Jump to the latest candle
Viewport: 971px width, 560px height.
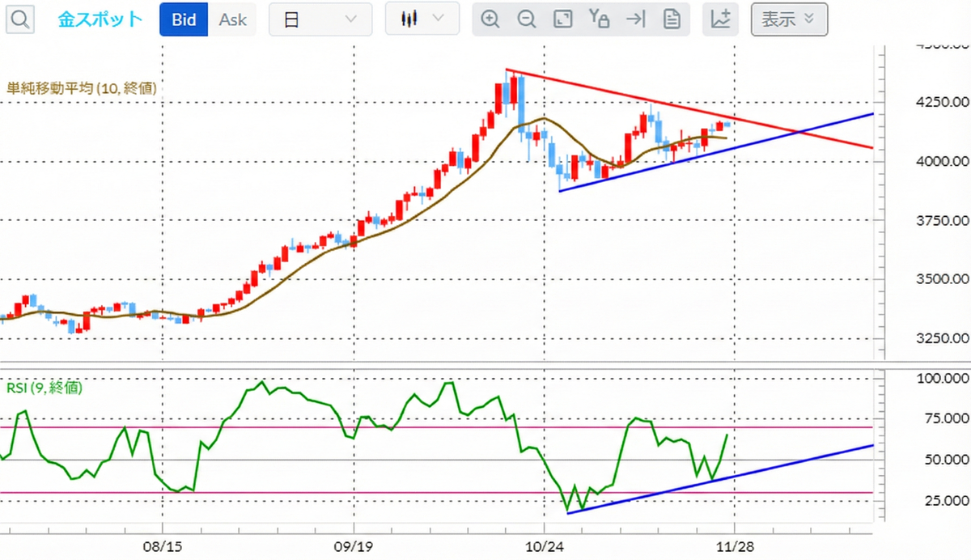(636, 19)
